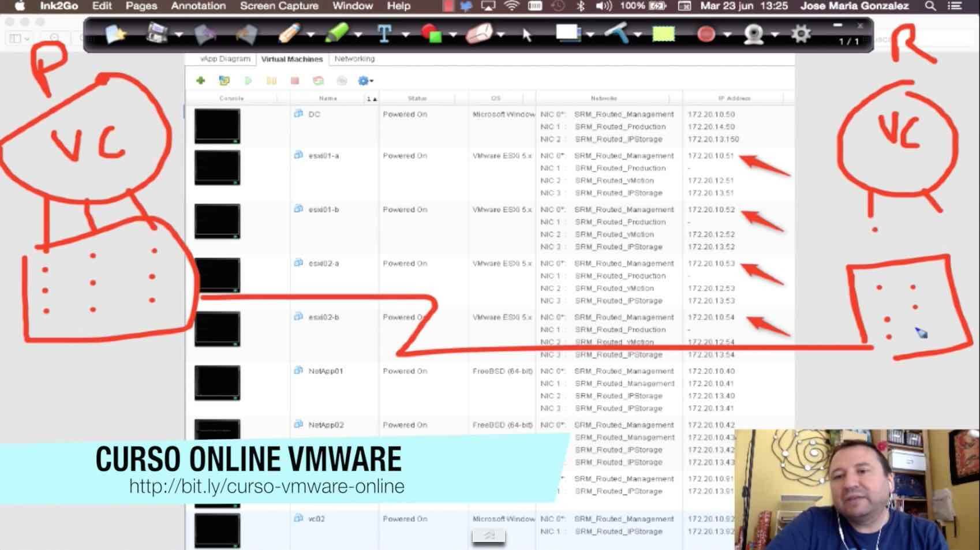
Task: Open the DC console thumbnail
Action: [217, 126]
